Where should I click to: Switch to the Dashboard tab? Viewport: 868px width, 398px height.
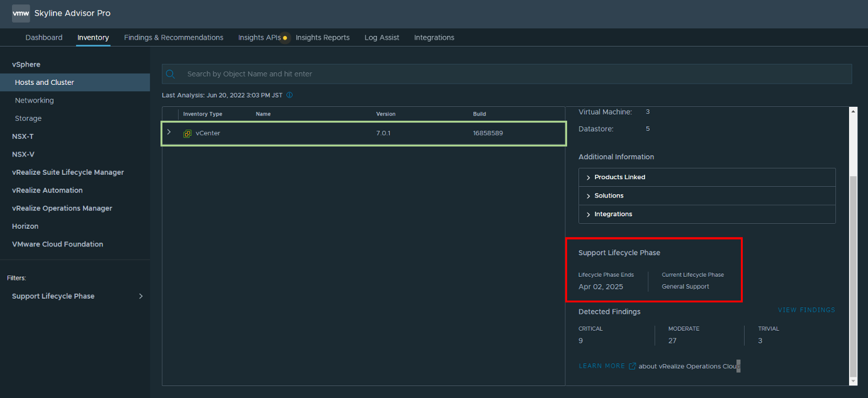(44, 38)
